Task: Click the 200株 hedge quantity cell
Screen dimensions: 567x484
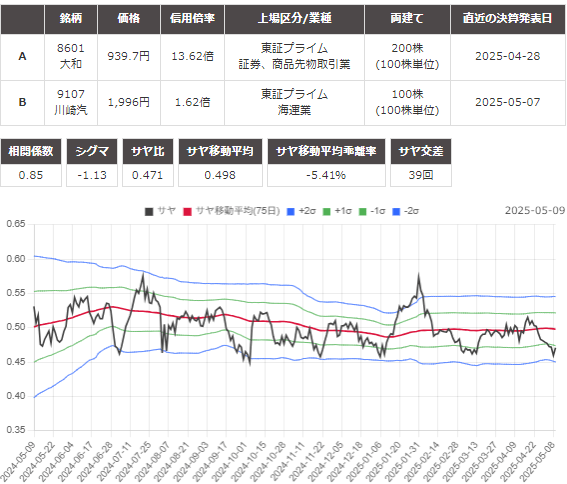Action: pos(407,57)
